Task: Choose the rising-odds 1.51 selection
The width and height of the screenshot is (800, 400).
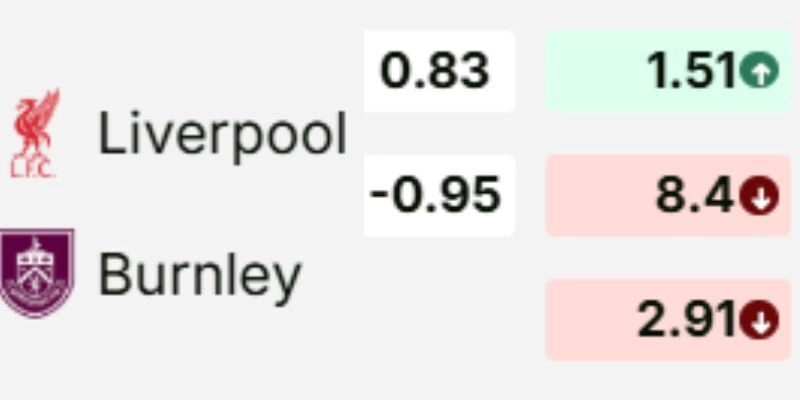Action: click(x=668, y=71)
